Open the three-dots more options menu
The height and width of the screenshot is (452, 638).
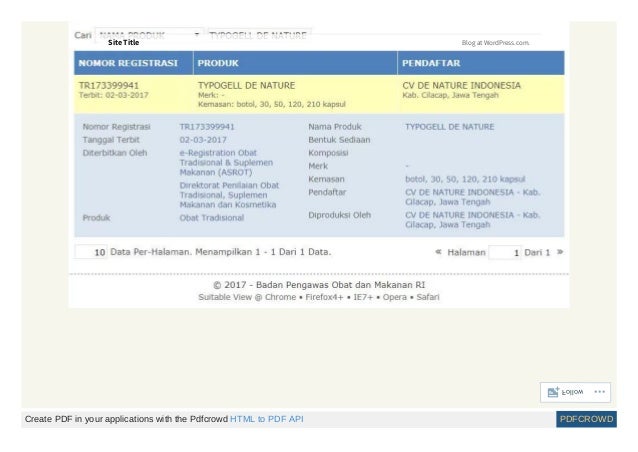[599, 392]
